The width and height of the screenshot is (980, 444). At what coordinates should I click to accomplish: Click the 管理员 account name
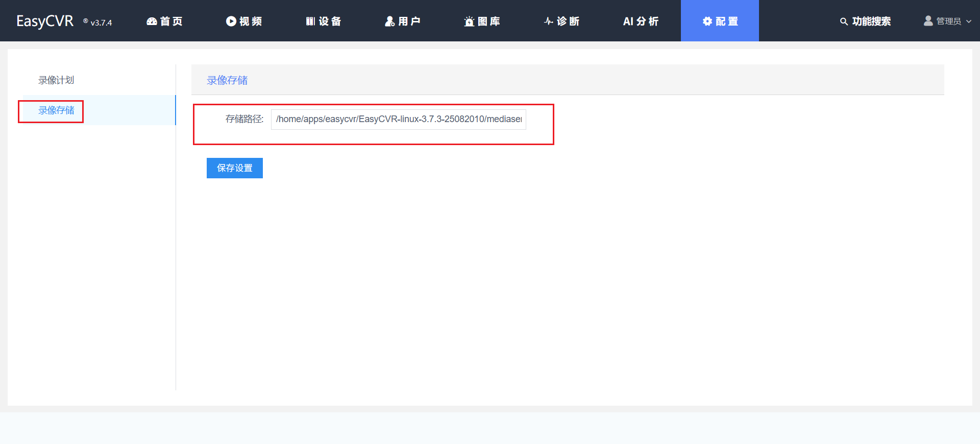tap(948, 21)
